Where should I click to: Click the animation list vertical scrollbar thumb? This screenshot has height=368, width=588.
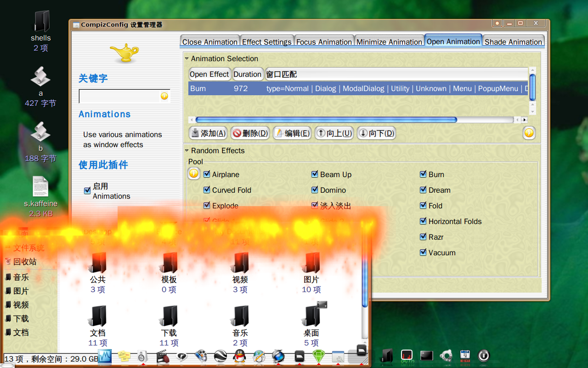click(532, 87)
